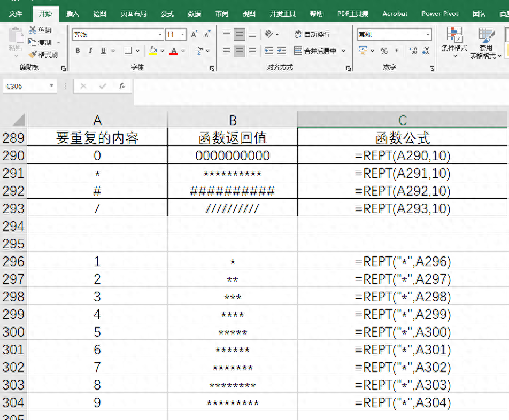The width and height of the screenshot is (509, 420).
Task: Apply red font color
Action: click(x=174, y=51)
